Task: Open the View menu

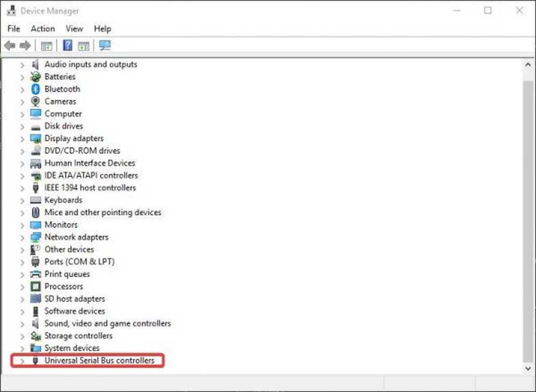Action: click(75, 28)
